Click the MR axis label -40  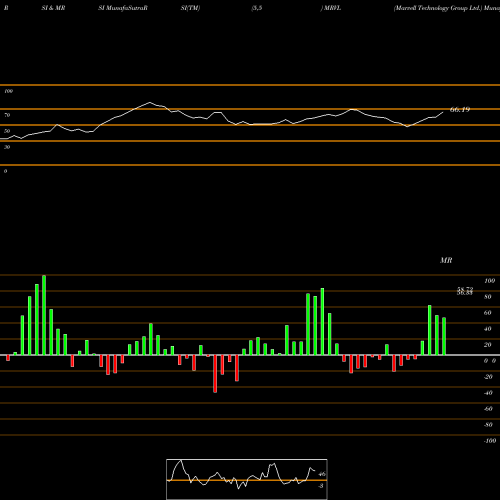coord(488,393)
